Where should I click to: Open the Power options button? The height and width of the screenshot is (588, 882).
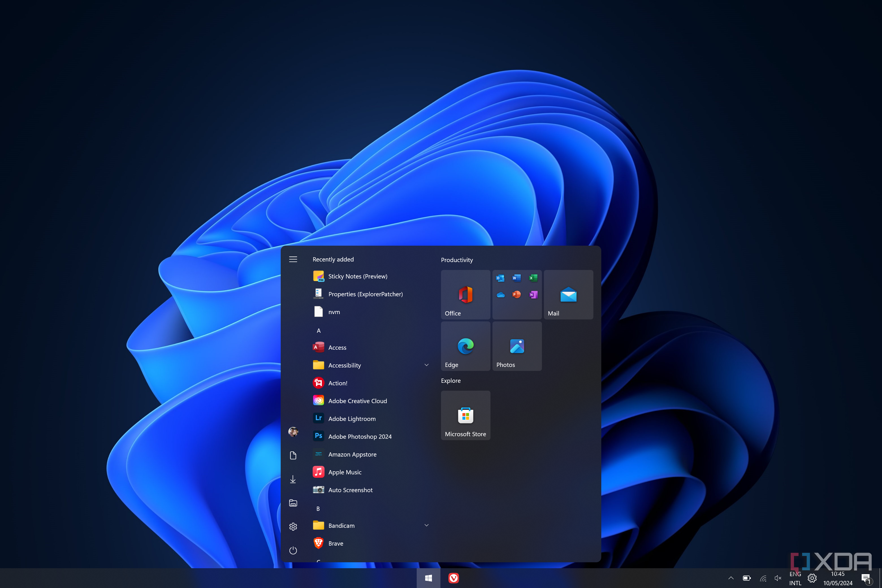click(293, 550)
